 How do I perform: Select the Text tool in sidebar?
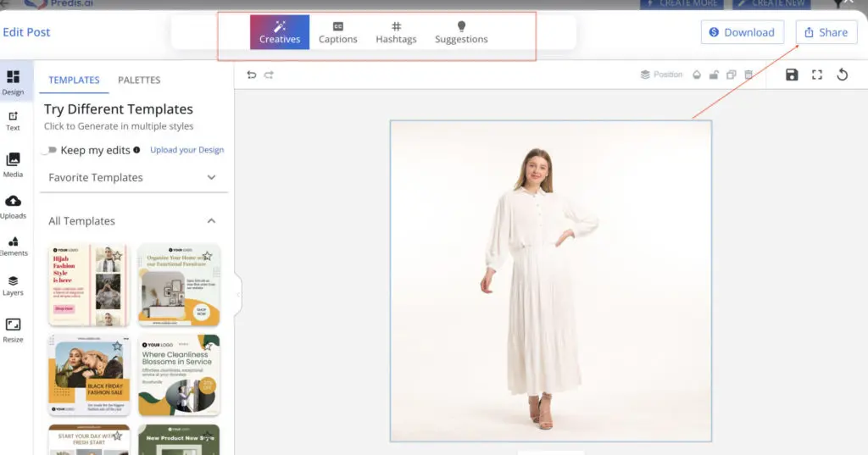point(13,120)
